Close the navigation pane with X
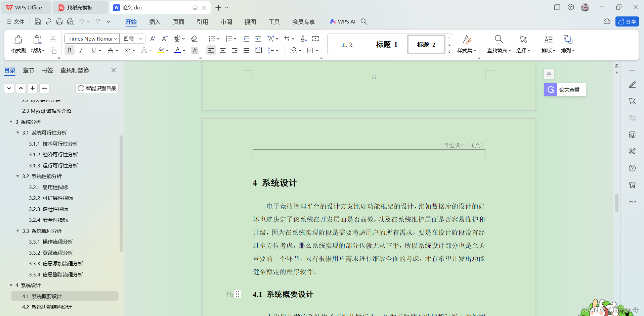644x316 pixels. pyautogui.click(x=114, y=70)
